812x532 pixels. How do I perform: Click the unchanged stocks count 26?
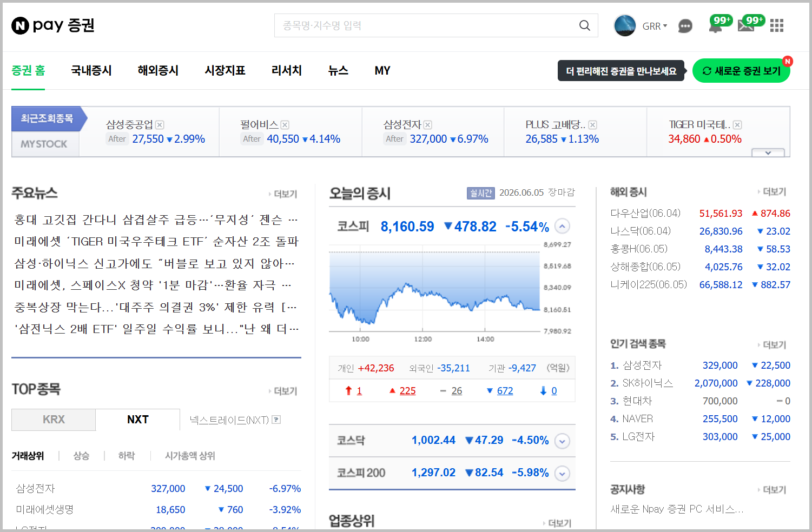point(457,391)
